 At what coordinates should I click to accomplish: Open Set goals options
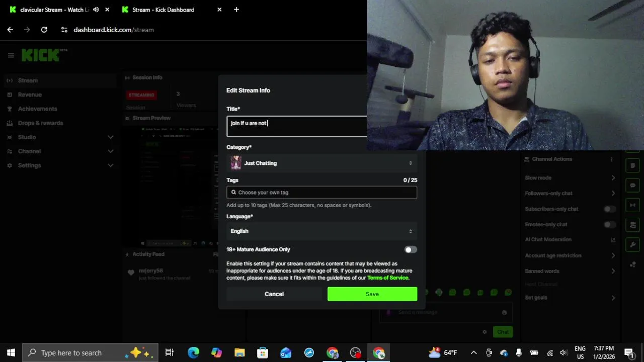tap(570, 298)
